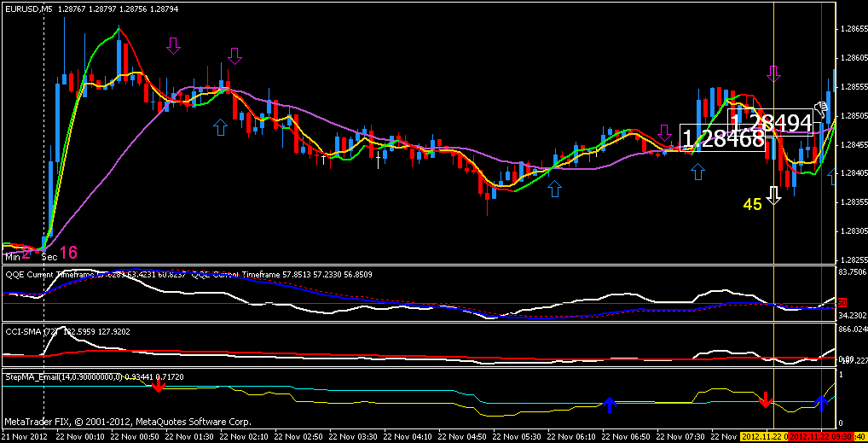Click the 1.28468 price label box
This screenshot has height=443, width=868.
pyautogui.click(x=723, y=138)
